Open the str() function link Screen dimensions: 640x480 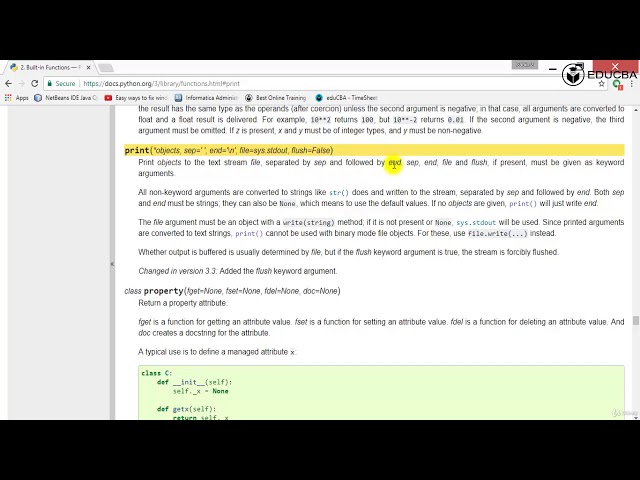(x=339, y=193)
